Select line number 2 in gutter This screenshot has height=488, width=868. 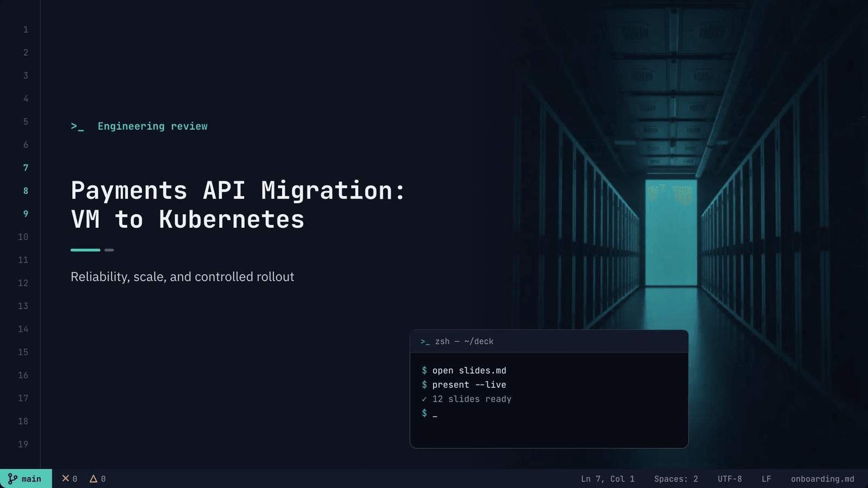point(25,53)
